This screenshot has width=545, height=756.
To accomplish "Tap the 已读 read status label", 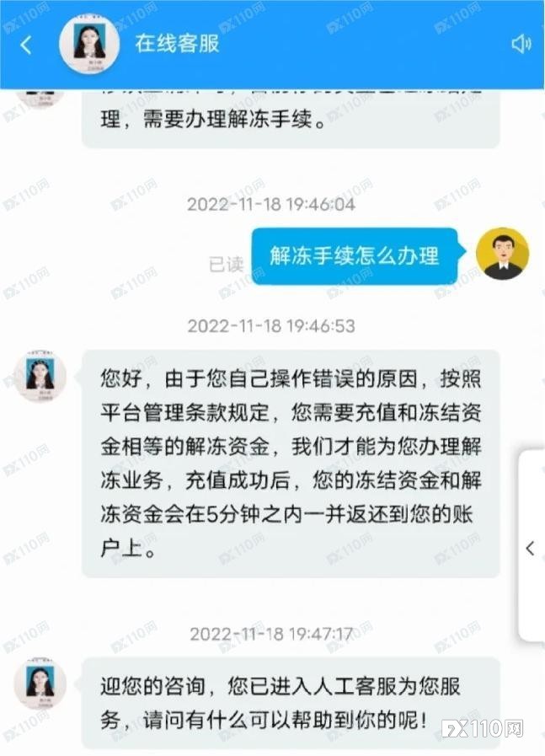I will pyautogui.click(x=226, y=264).
